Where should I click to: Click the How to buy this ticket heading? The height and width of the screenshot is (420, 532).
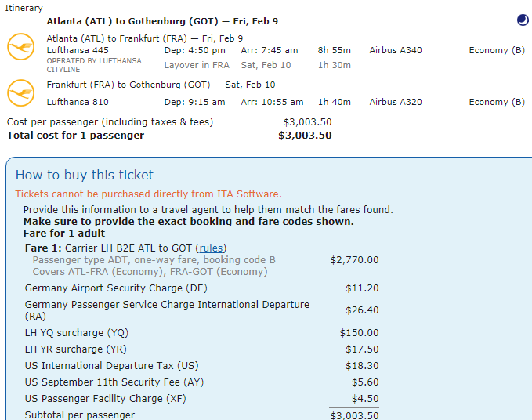(x=85, y=175)
